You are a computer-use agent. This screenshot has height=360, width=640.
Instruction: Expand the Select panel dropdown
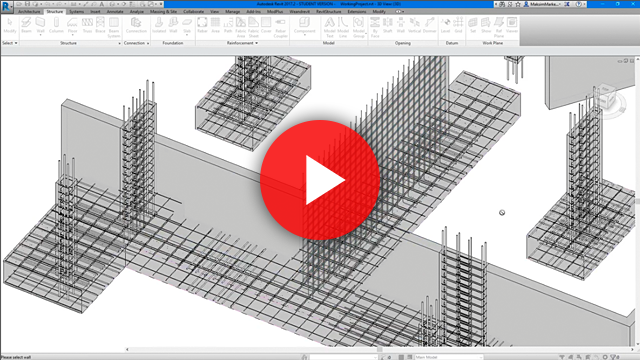click(x=10, y=43)
